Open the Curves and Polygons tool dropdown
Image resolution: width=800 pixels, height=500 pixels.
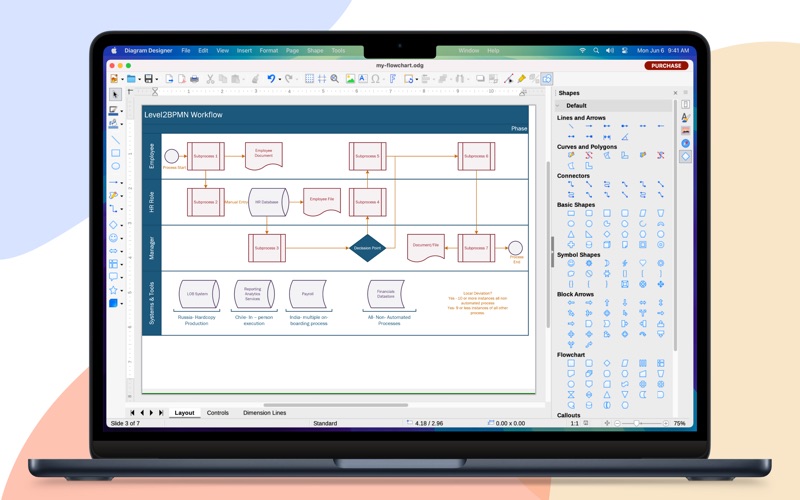[x=121, y=196]
